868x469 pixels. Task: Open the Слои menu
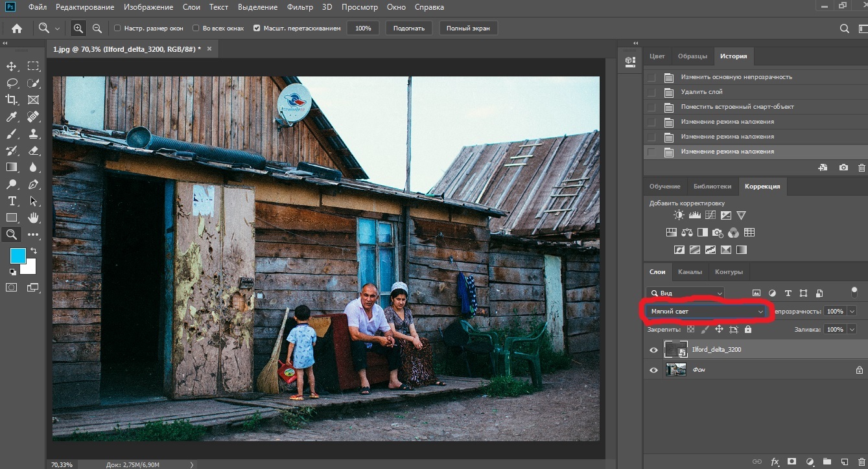tap(191, 7)
